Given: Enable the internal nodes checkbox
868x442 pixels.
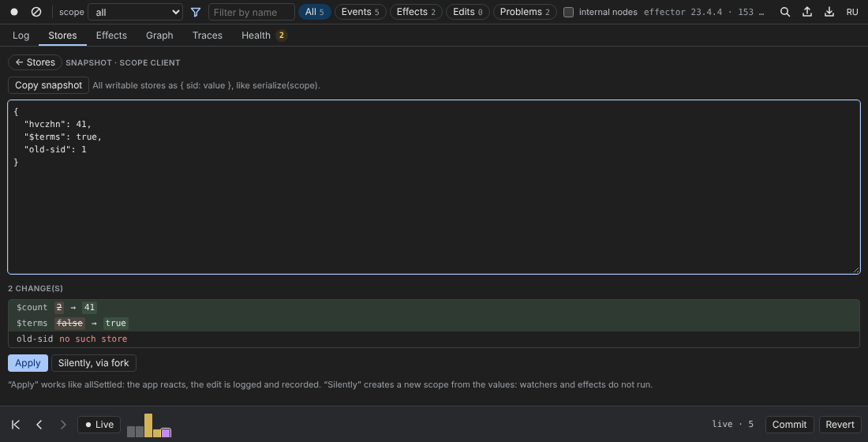Looking at the screenshot, I should [x=568, y=12].
